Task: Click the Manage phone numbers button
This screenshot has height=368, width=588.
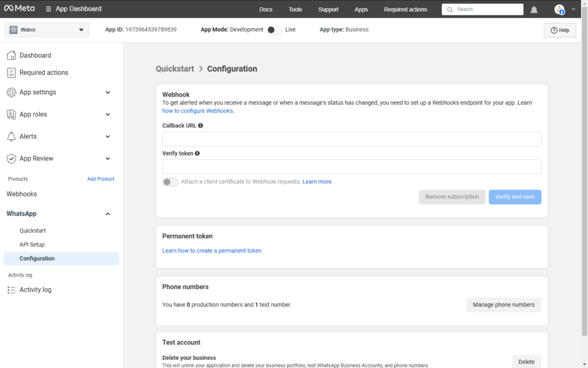Action: (504, 305)
